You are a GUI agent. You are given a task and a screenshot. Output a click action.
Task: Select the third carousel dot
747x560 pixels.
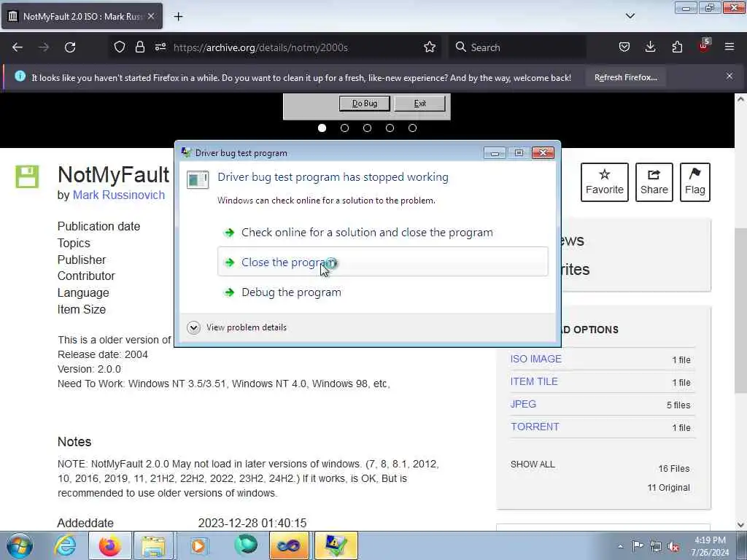pos(368,128)
